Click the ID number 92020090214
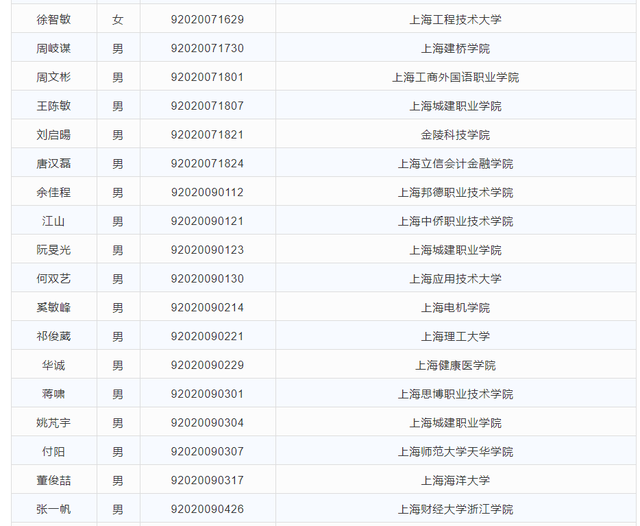This screenshot has height=526, width=640. tap(207, 307)
